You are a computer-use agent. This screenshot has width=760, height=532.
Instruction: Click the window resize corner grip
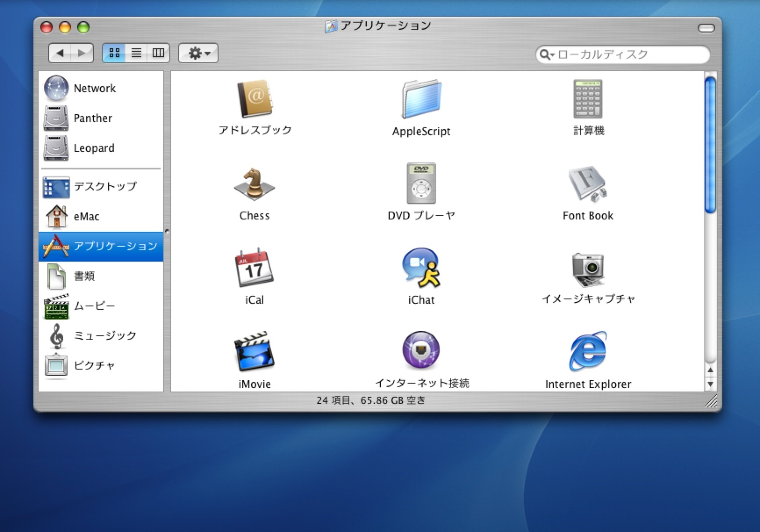click(711, 401)
